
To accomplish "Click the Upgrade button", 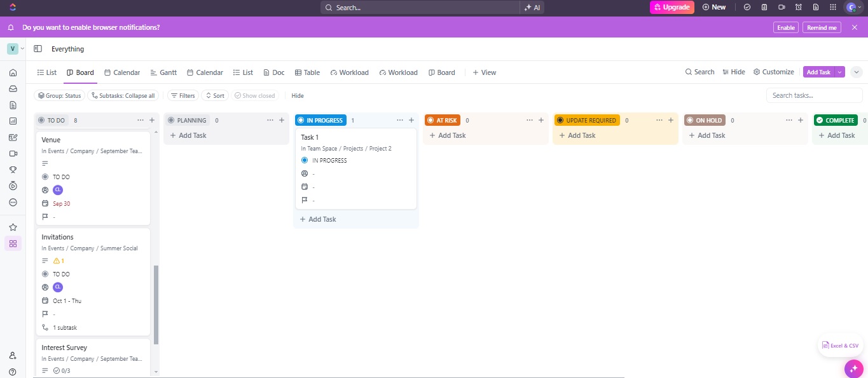I will click(672, 7).
